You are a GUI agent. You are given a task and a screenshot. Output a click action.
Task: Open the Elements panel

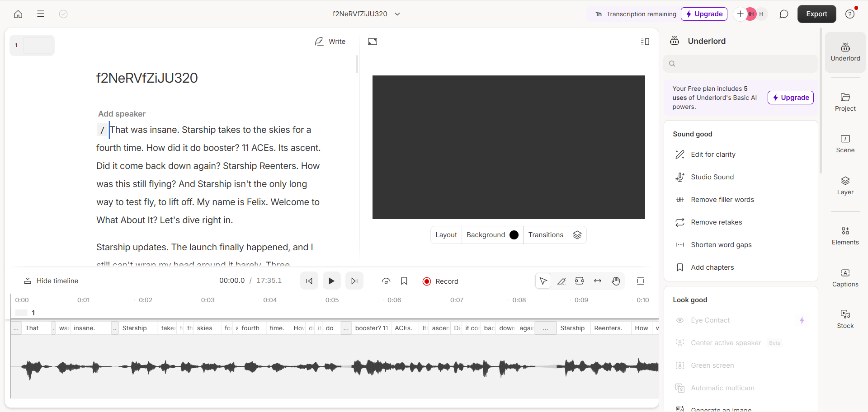tap(845, 235)
